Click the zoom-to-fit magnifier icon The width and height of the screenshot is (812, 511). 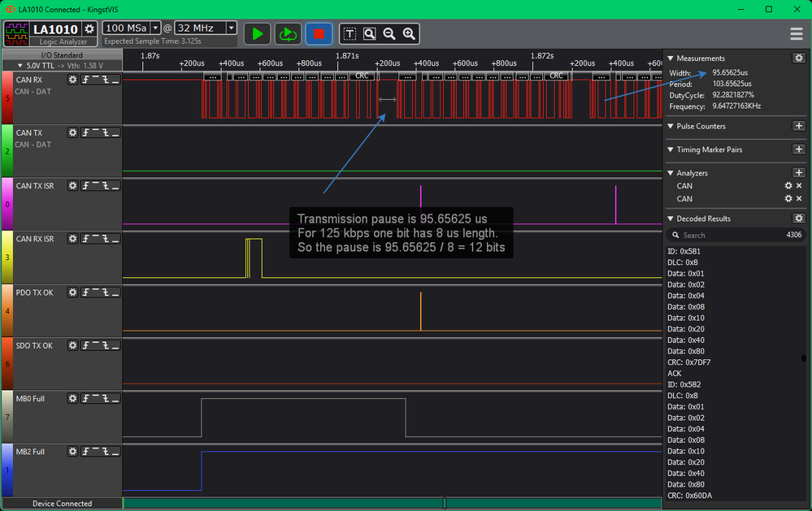point(369,34)
